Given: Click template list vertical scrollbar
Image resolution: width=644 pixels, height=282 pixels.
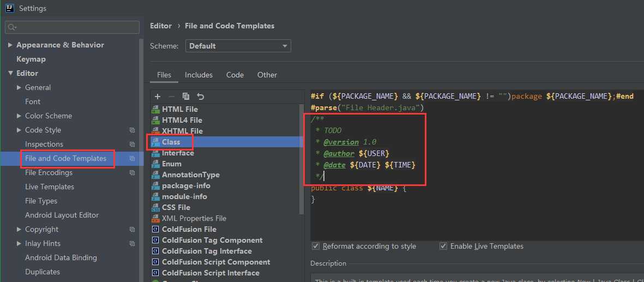Looking at the screenshot, I should (x=302, y=159).
